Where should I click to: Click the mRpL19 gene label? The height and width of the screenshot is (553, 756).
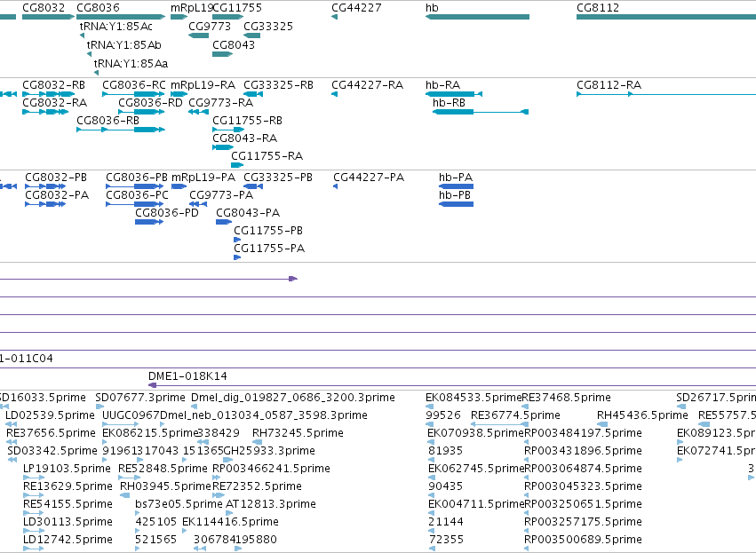point(191,8)
